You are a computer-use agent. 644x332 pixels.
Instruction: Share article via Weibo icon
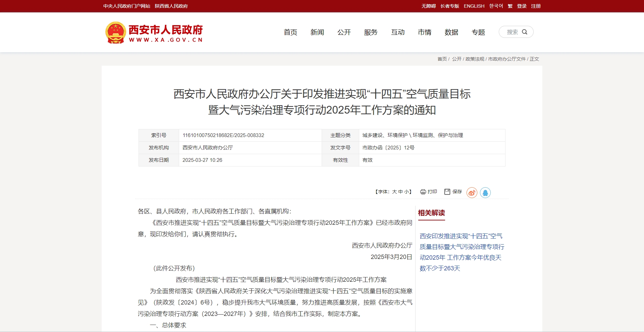[x=472, y=193]
